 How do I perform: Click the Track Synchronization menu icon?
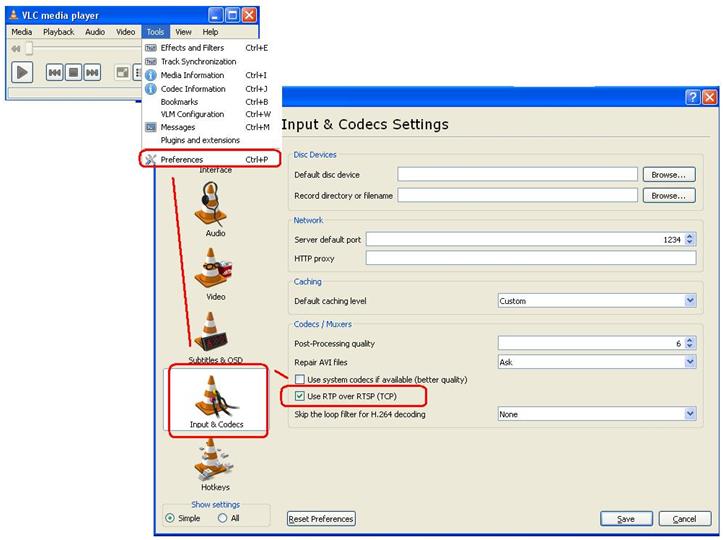151,61
